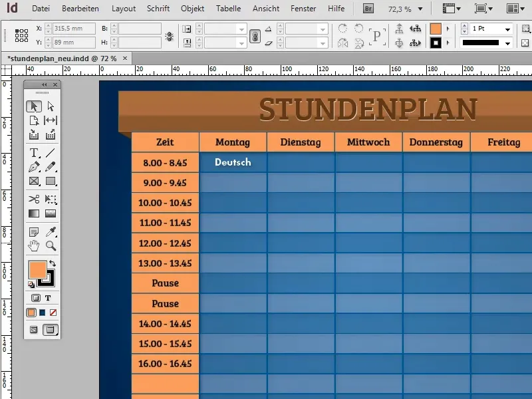Click the reference point locator grid

(x=21, y=35)
